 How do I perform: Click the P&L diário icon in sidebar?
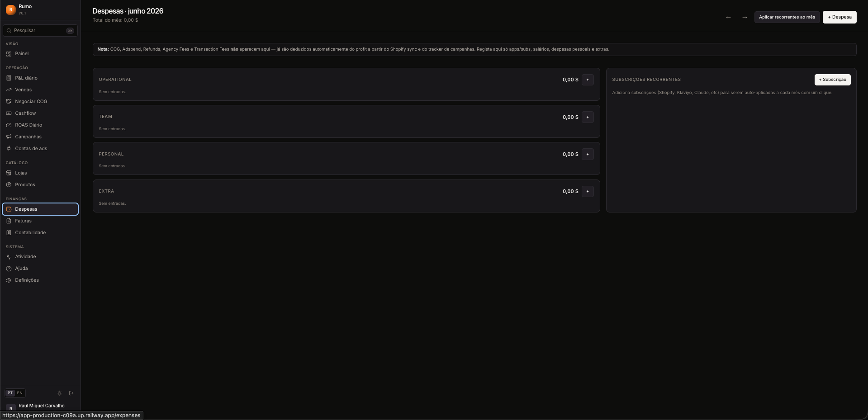9,78
